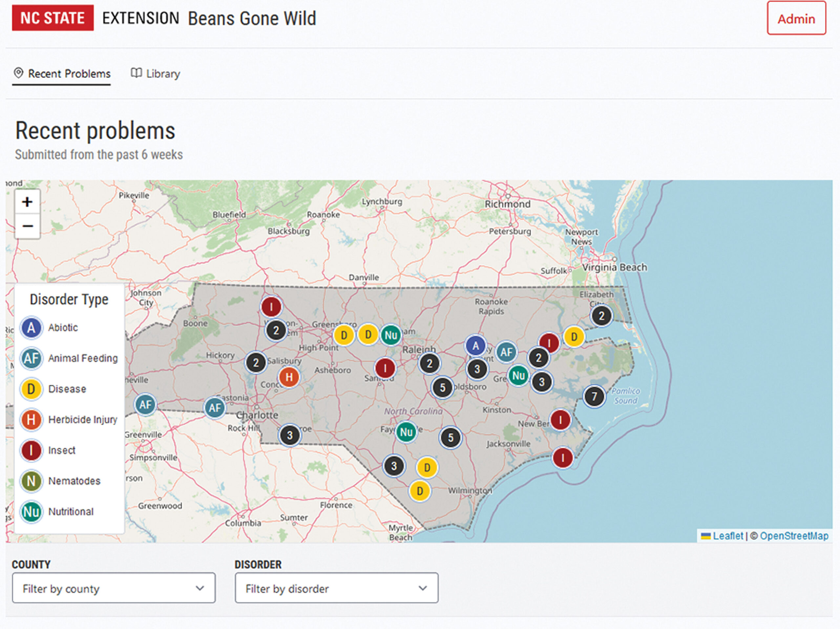Screen dimensions: 840x629
Task: Click the map zoom in plus button
Action: pos(27,202)
